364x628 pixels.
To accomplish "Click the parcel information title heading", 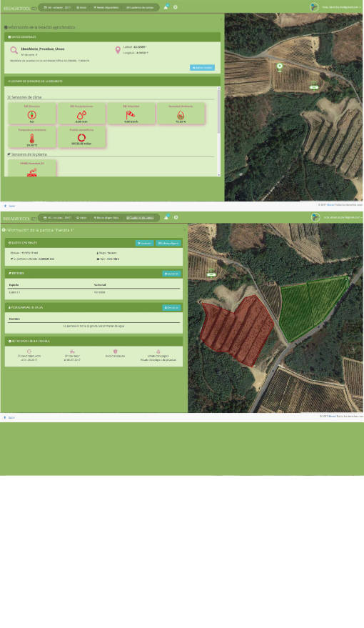I will 40,230.
